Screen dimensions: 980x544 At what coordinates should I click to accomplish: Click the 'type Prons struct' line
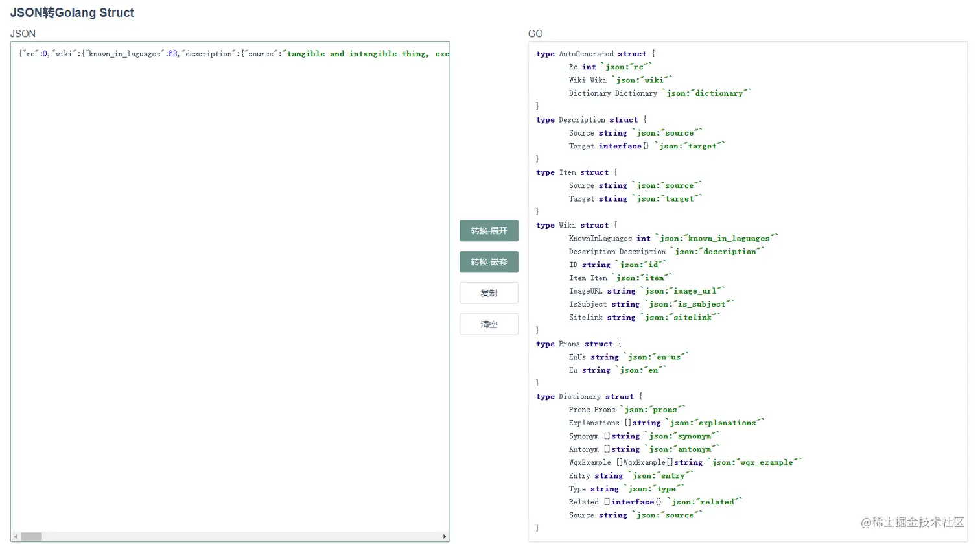(579, 344)
